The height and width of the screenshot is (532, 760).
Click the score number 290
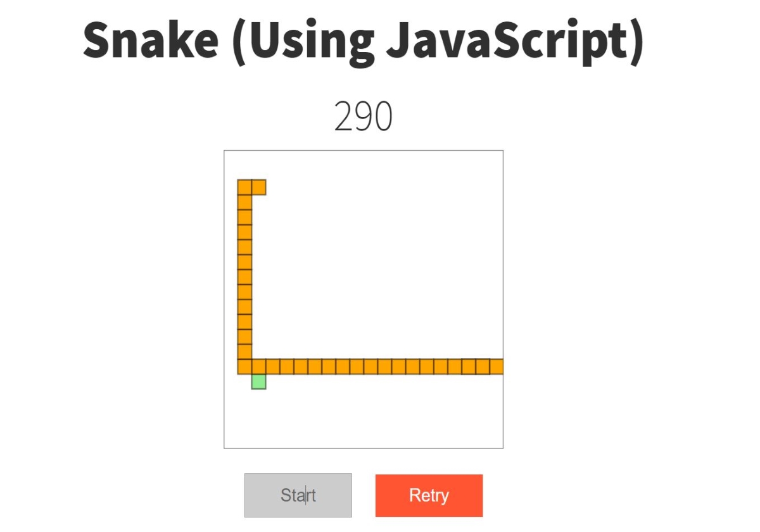pyautogui.click(x=363, y=117)
